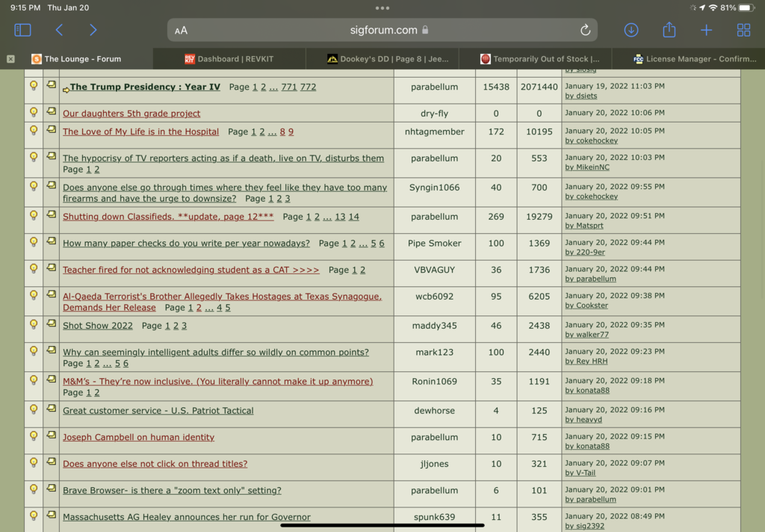The height and width of the screenshot is (532, 765).
Task: Show the tab overview grid
Action: click(x=743, y=30)
